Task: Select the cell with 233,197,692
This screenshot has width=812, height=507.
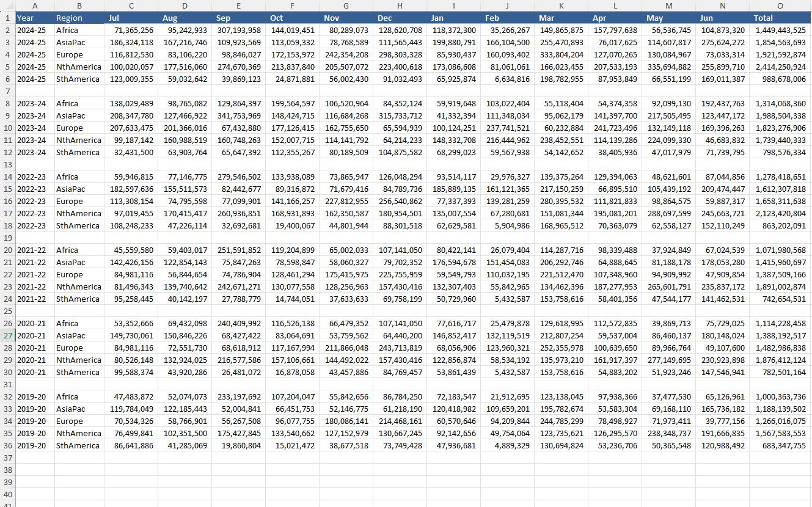Action: tap(238, 396)
